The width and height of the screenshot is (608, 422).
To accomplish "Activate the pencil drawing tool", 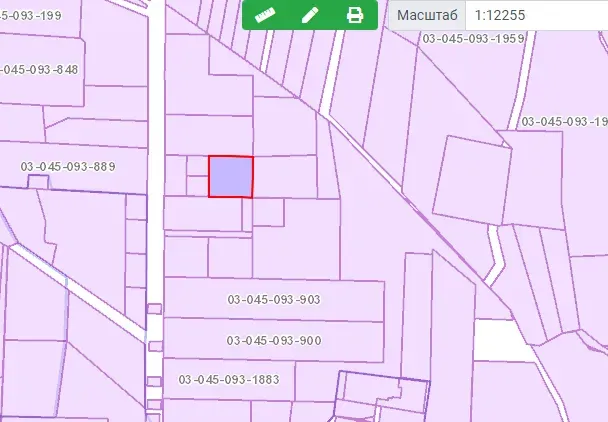I will [309, 15].
